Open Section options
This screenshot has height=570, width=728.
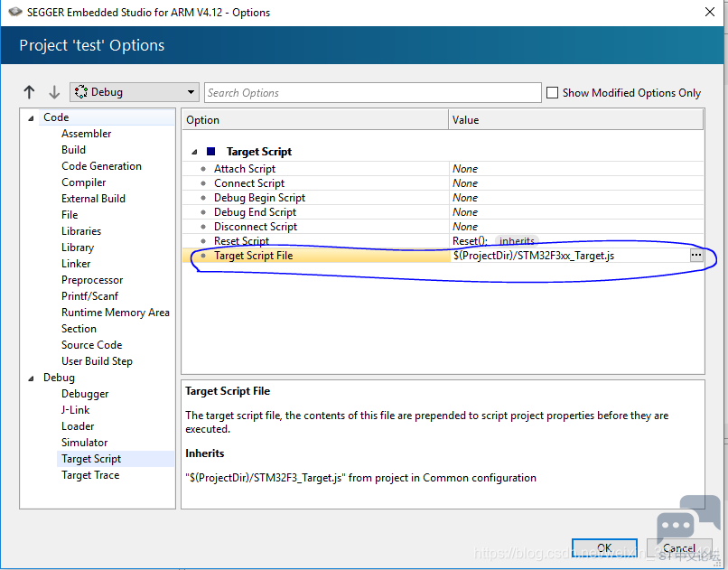79,329
